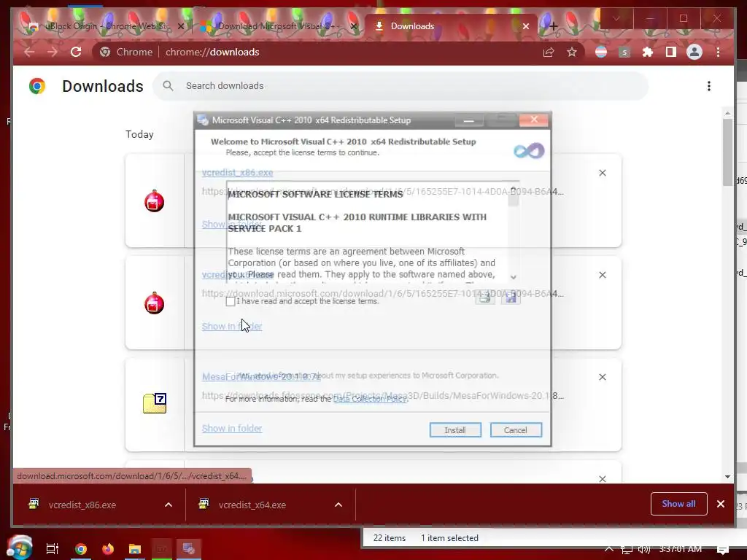747x560 pixels.
Task: Expand vcredist_x86.exe shelf item options
Action: click(169, 505)
